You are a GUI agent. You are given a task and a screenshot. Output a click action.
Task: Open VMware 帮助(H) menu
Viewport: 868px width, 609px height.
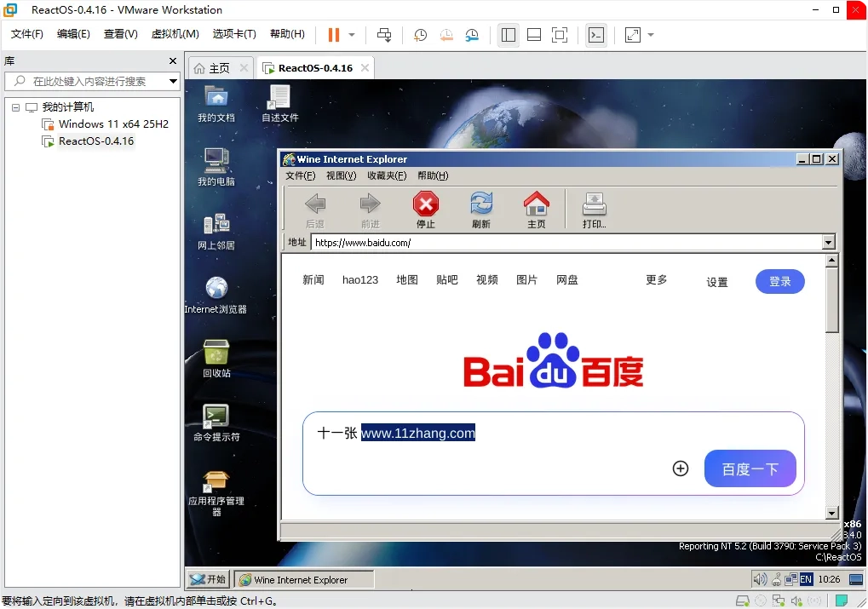[x=287, y=34]
